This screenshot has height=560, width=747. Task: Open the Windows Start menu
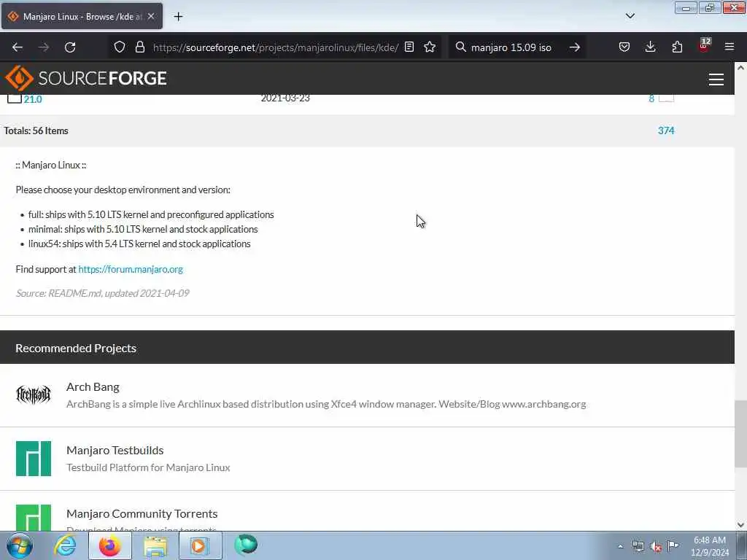point(20,545)
